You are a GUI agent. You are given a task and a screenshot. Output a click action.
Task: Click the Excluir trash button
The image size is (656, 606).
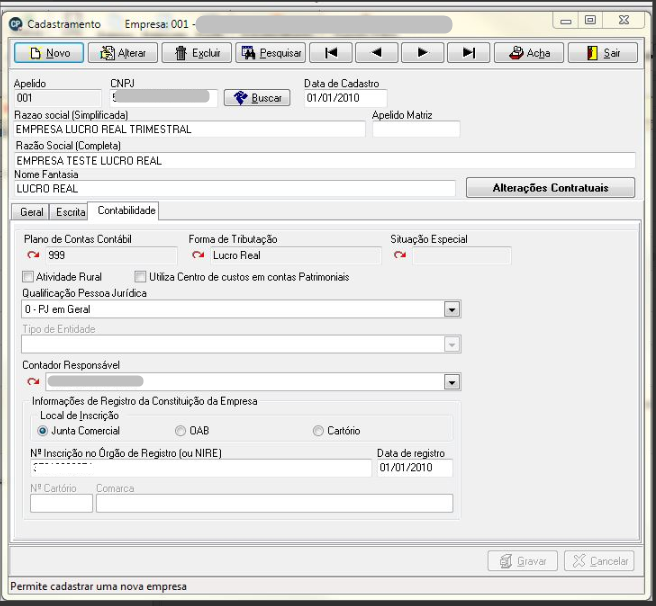[x=197, y=53]
